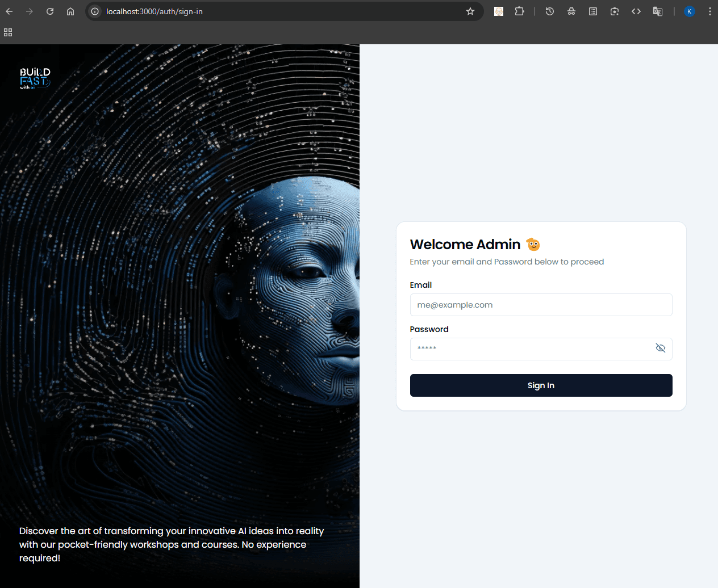The width and height of the screenshot is (718, 588).
Task: Click the Build Fast with AI logo
Action: [35, 78]
